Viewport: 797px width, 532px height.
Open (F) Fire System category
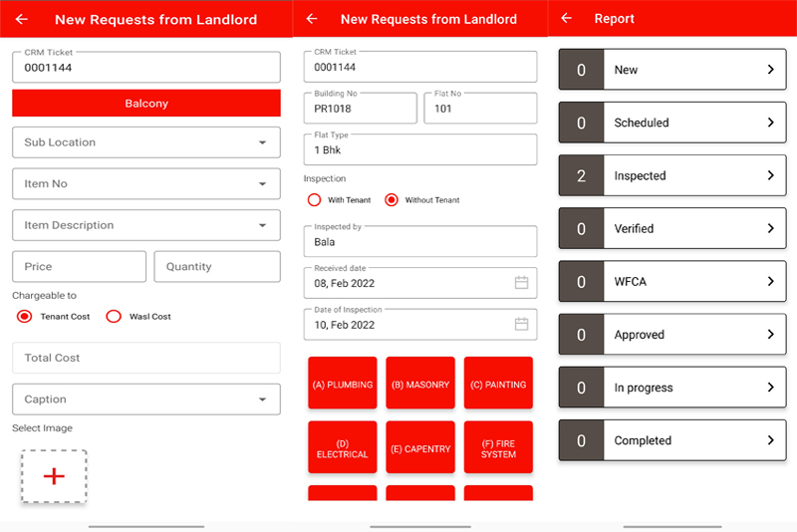(x=498, y=447)
